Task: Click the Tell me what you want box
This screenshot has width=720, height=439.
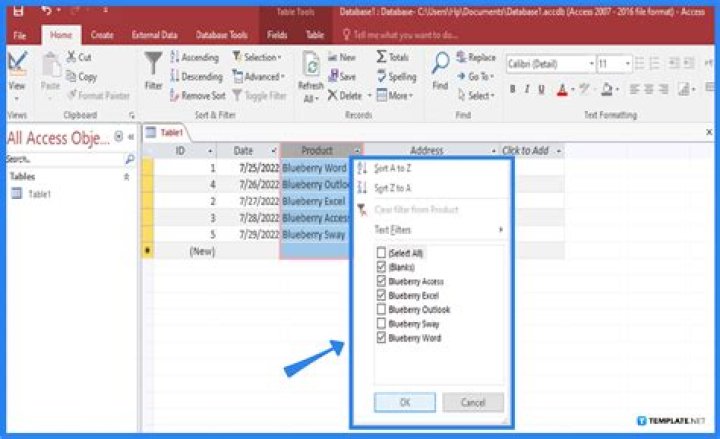Action: [400, 35]
